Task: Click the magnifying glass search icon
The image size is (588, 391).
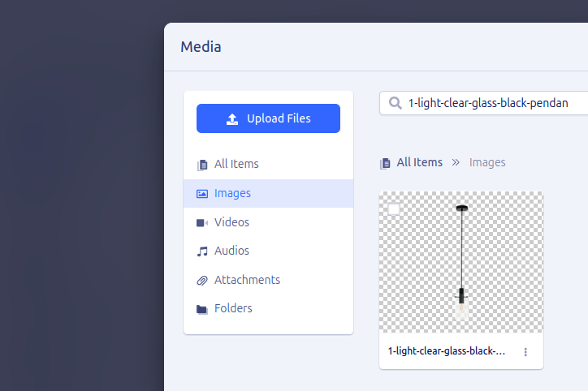Action: 396,103
